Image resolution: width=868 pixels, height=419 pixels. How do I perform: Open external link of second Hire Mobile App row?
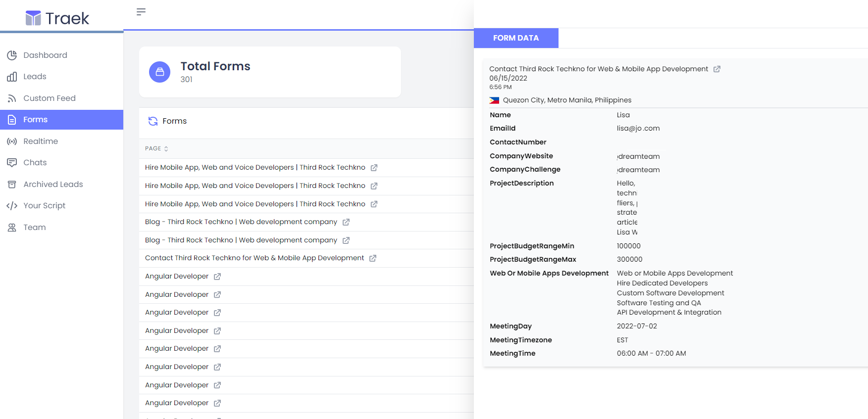point(374,186)
